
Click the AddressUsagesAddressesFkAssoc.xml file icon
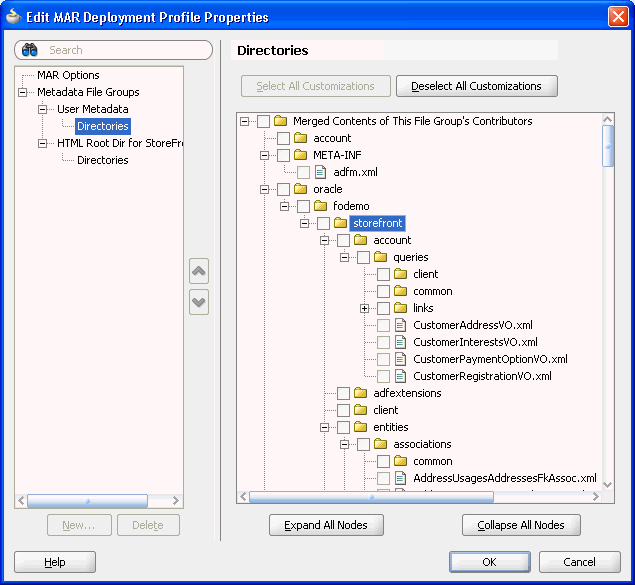(x=401, y=478)
